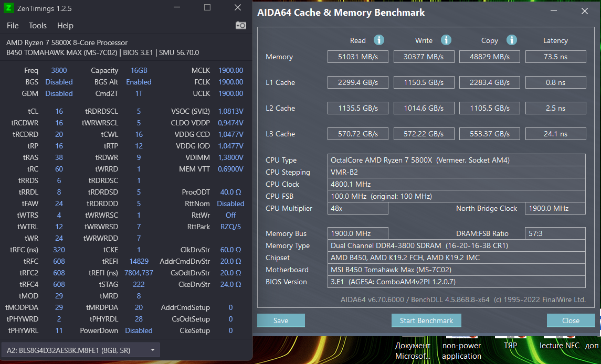The width and height of the screenshot is (601, 364).
Task: Click the Memory Read value 51031 MB/s
Action: [x=357, y=57]
